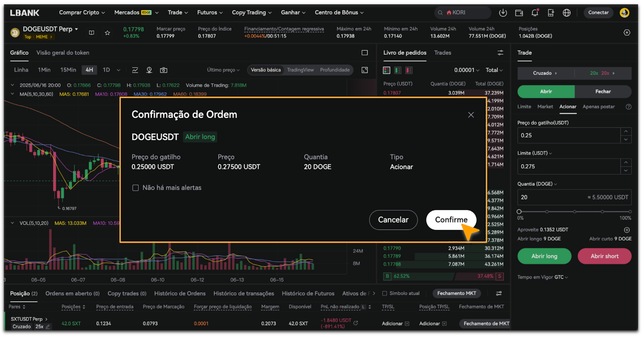
Task: Click the Cancelar button
Action: pos(393,220)
